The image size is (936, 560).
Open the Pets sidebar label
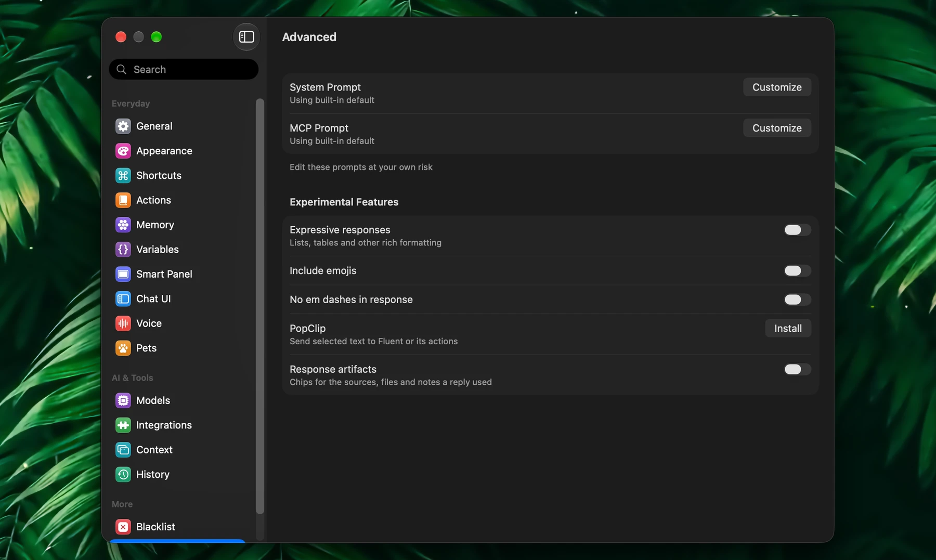click(x=146, y=348)
